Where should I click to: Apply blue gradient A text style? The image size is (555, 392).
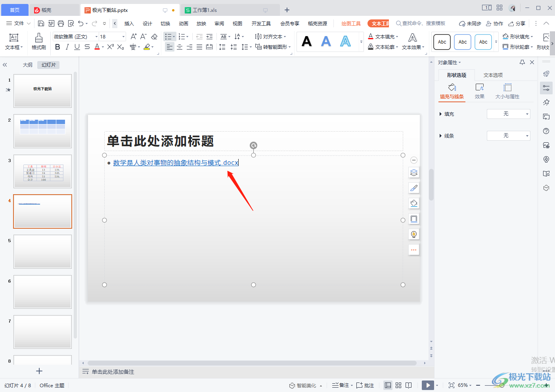point(326,41)
